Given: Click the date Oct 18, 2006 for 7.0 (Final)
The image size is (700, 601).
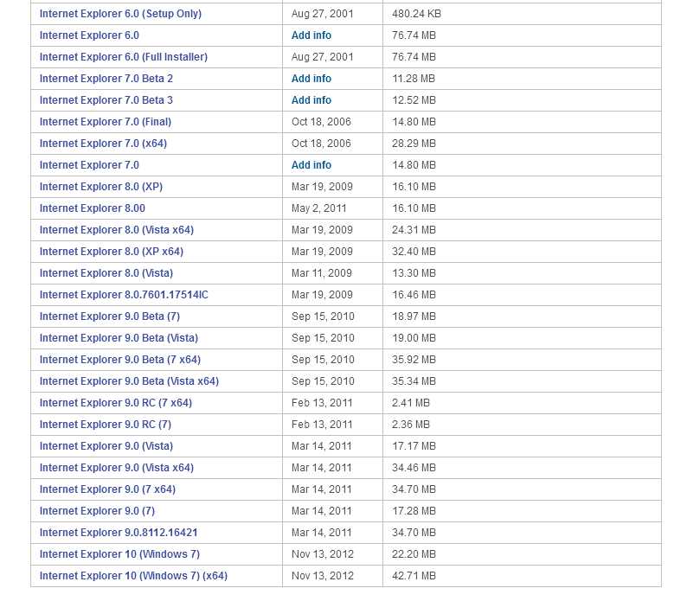Looking at the screenshot, I should click(321, 122).
